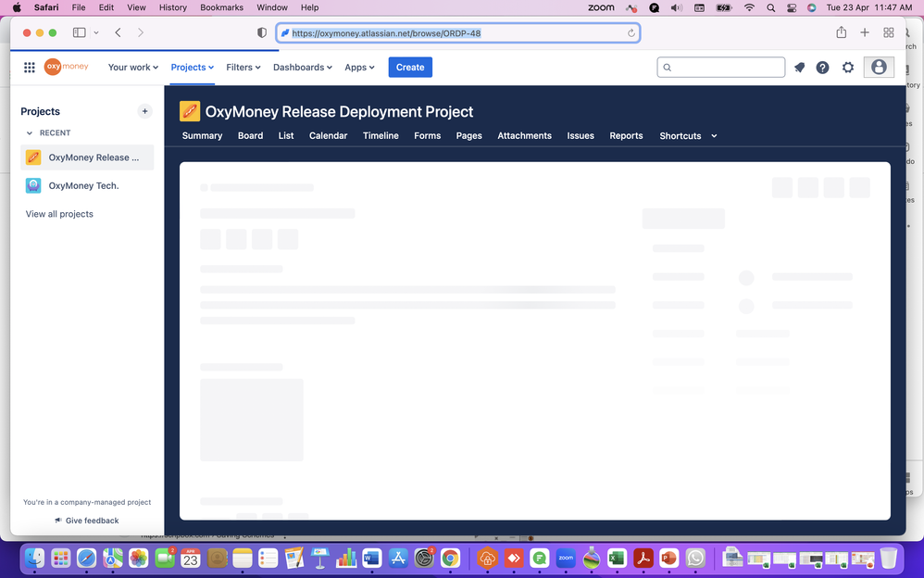The width and height of the screenshot is (924, 578).
Task: Open the Forms tab
Action: pyautogui.click(x=427, y=135)
